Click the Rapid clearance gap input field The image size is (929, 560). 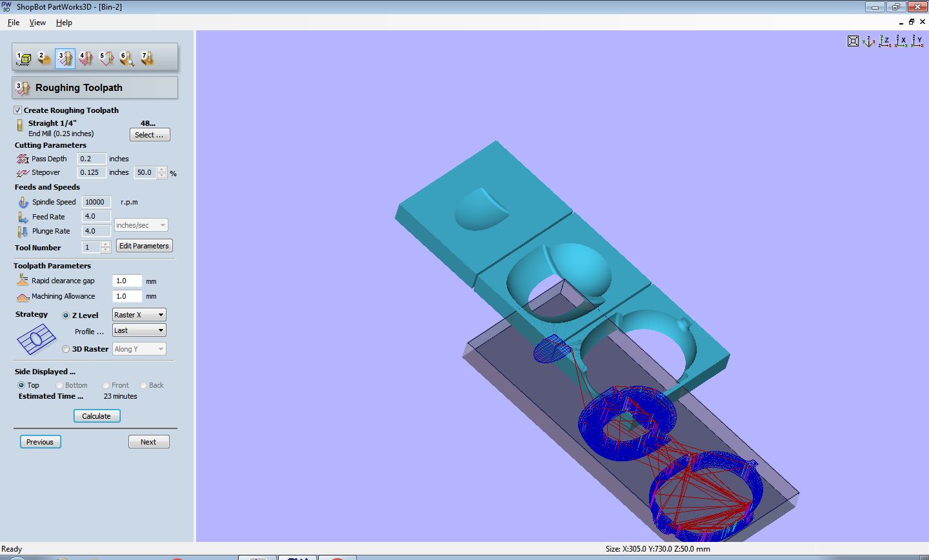coord(127,281)
